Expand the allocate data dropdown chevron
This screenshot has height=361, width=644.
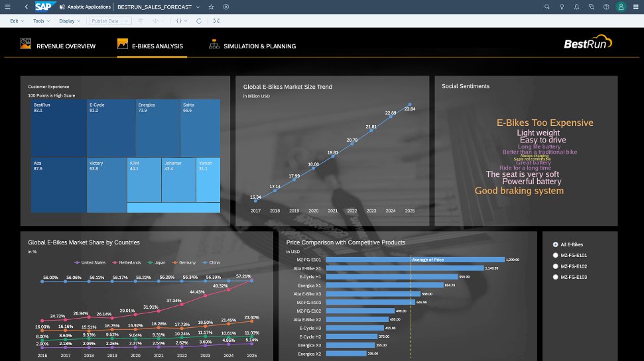[x=162, y=21]
